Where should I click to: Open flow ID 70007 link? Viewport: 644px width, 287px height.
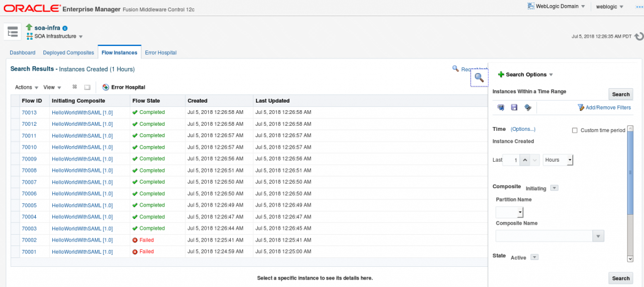29,182
